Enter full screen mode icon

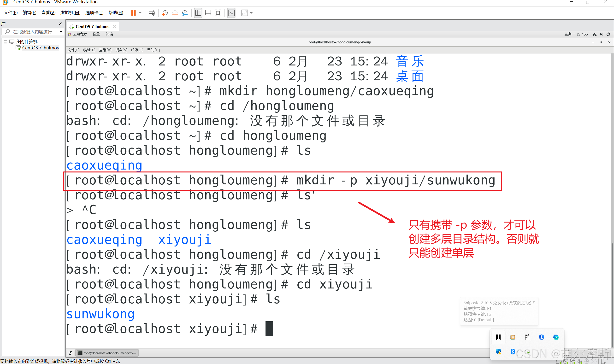[x=218, y=13]
